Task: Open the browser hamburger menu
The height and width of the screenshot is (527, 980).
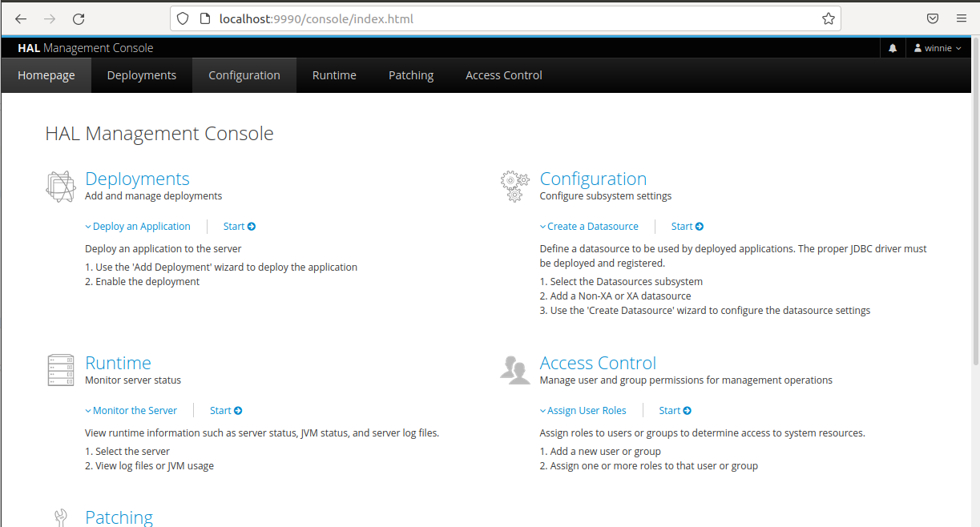Action: point(962,18)
